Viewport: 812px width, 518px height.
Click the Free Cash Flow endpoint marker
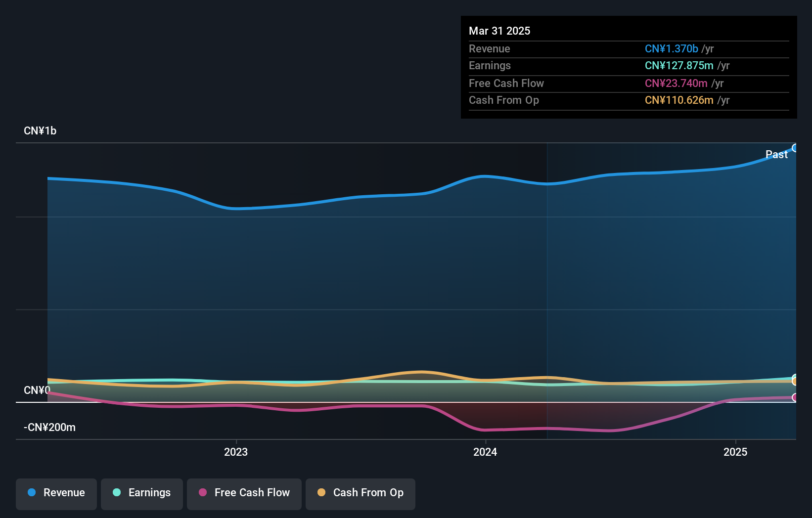click(795, 397)
